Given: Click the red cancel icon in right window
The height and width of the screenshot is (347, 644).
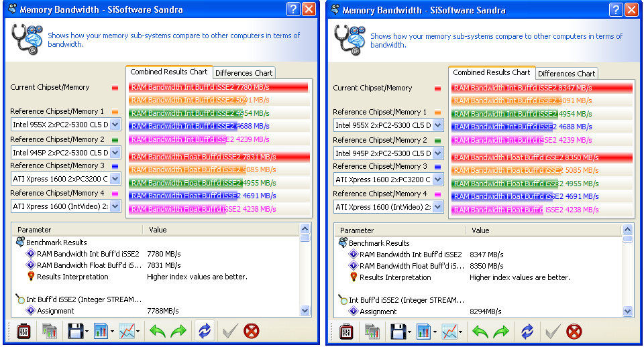Looking at the screenshot, I should (574, 332).
